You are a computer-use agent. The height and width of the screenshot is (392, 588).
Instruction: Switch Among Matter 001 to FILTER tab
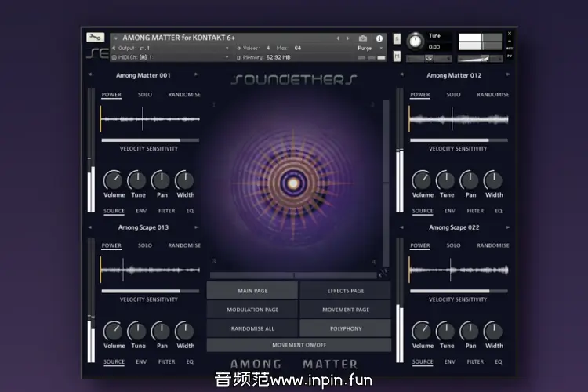tap(166, 211)
